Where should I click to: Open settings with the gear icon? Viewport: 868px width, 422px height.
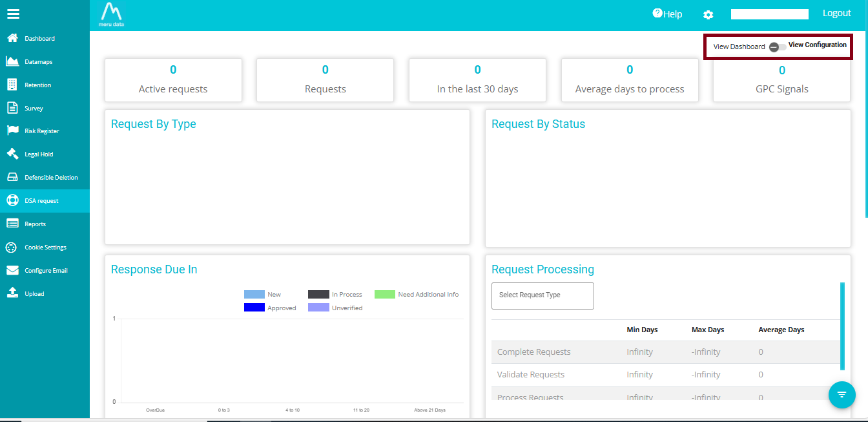pyautogui.click(x=708, y=15)
